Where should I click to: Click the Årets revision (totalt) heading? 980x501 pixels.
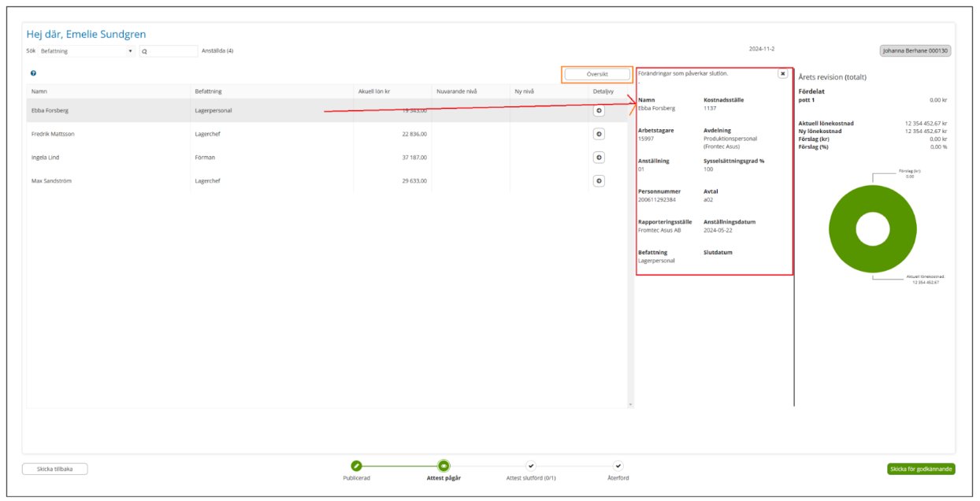(x=833, y=77)
